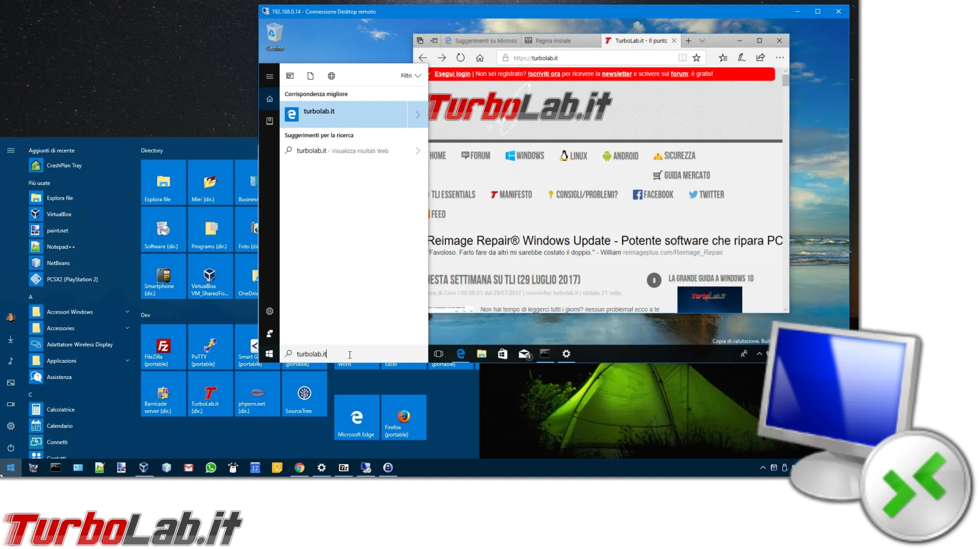Reload the turbolab.it page in Edge

[460, 58]
